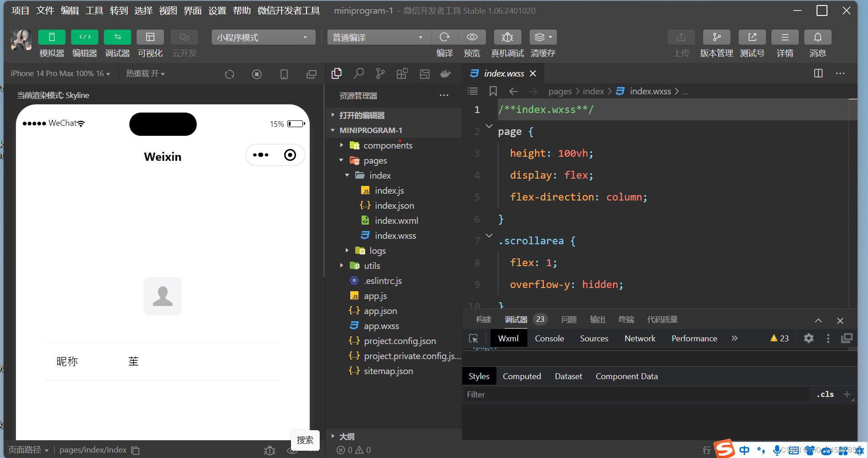Screen dimensions: 868x458
Task: Switch to the 输出 output tab
Action: pyautogui.click(x=597, y=319)
